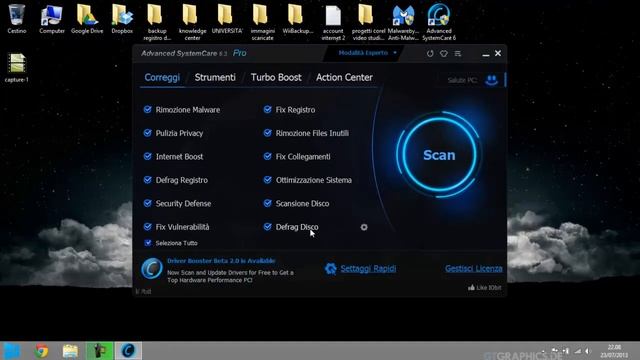Toggle the Pulizia Privacy checkbox
Viewport: 640px width, 360px height.
[147, 133]
